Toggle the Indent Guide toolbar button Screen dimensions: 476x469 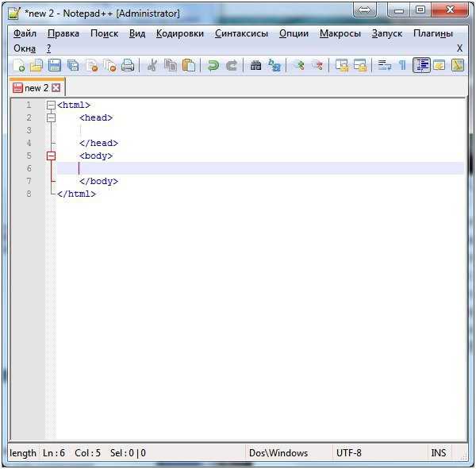[421, 65]
